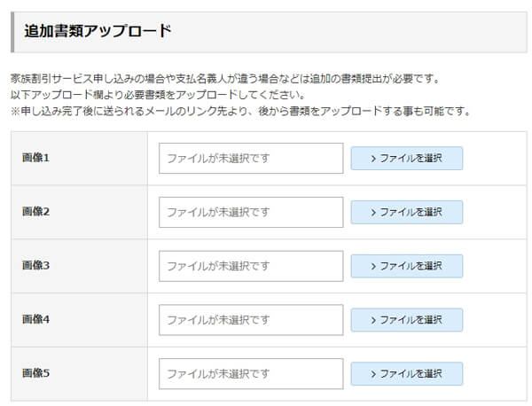Select the 画像3 file name text box

coord(251,266)
